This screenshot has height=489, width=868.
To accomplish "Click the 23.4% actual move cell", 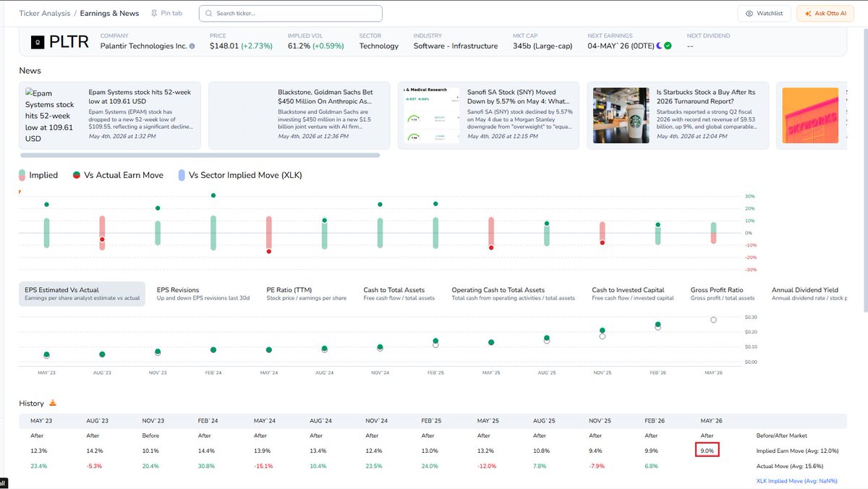I will click(x=38, y=466).
